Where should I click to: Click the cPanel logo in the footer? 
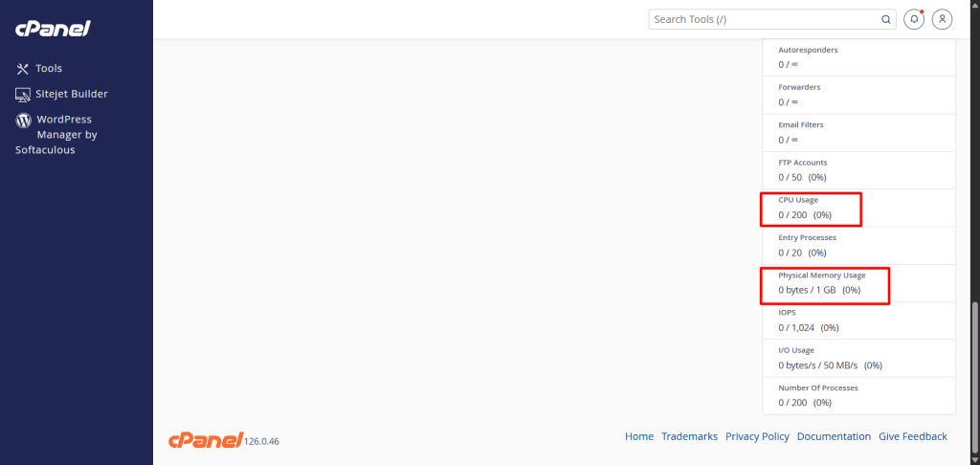tap(204, 439)
